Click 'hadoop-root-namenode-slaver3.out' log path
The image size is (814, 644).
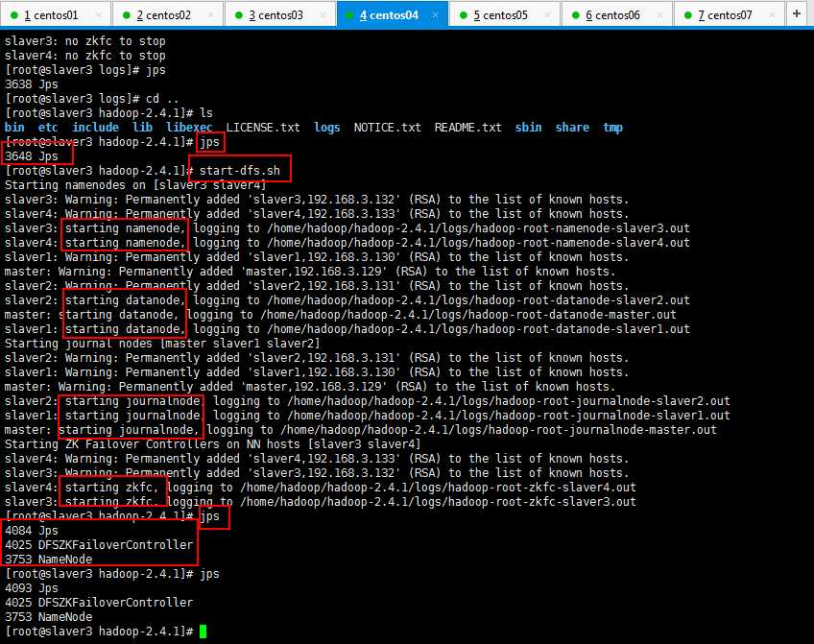[582, 228]
